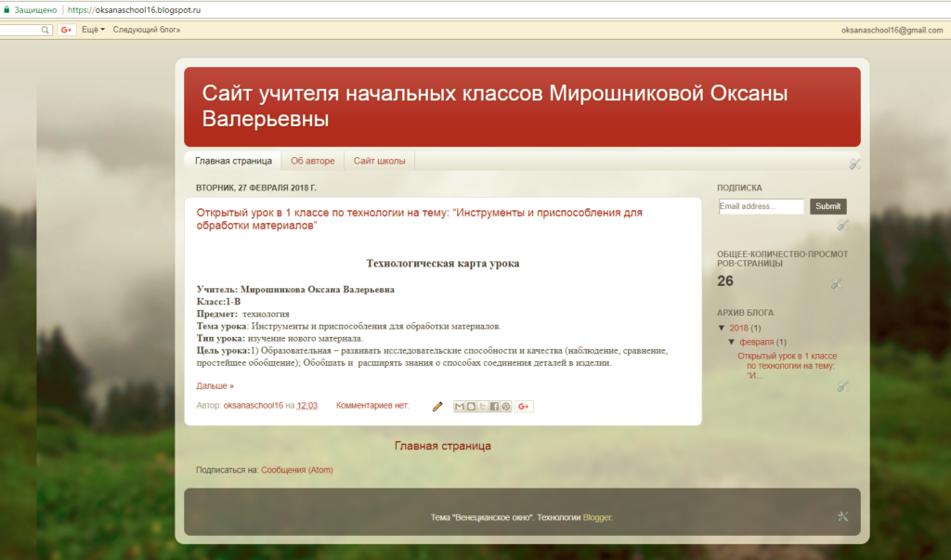Click 'Главная страница' link below the post
The height and width of the screenshot is (560, 951).
coord(443,446)
